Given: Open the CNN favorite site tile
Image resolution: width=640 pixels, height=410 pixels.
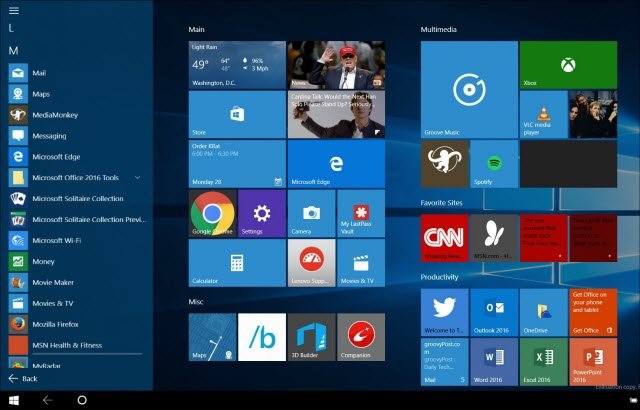Looking at the screenshot, I should 444,237.
